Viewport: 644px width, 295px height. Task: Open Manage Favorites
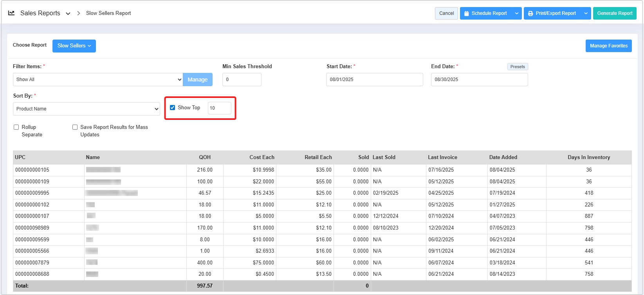click(608, 46)
